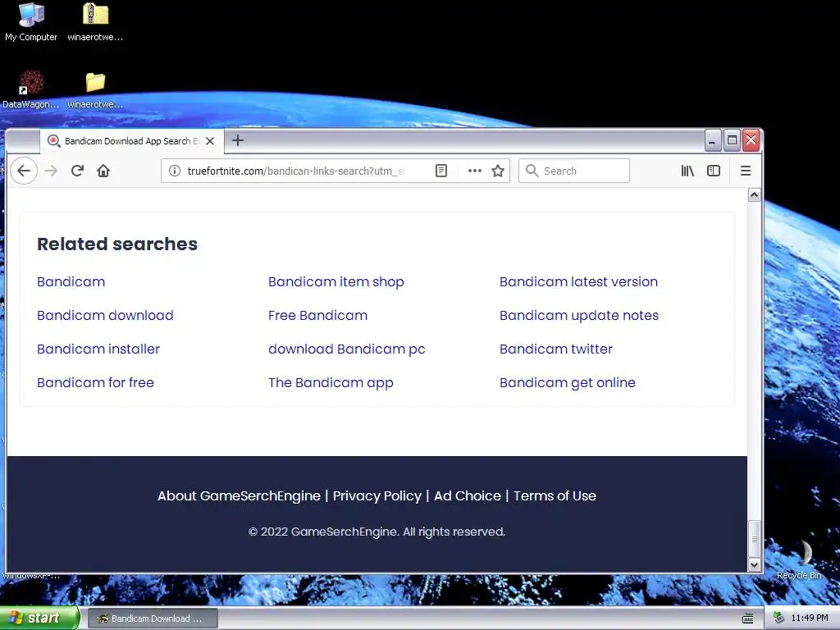
Task: Click the scrollbar down arrow
Action: (x=755, y=564)
